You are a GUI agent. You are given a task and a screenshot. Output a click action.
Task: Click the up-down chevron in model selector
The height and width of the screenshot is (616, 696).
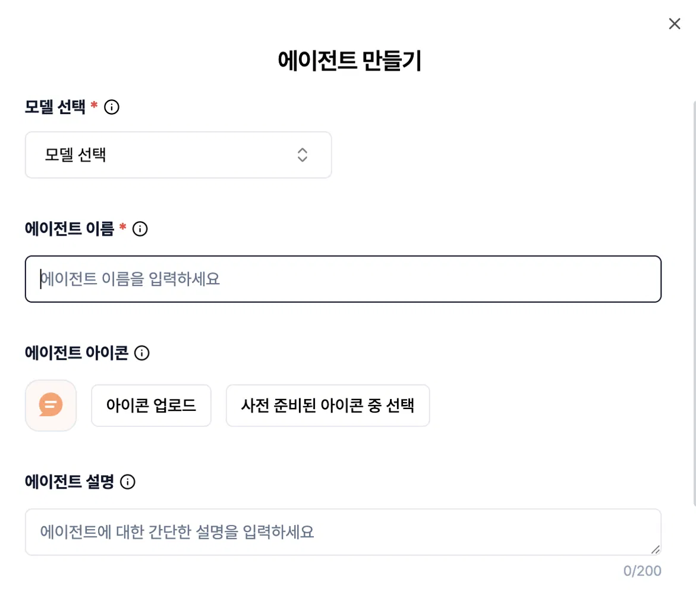tap(303, 155)
